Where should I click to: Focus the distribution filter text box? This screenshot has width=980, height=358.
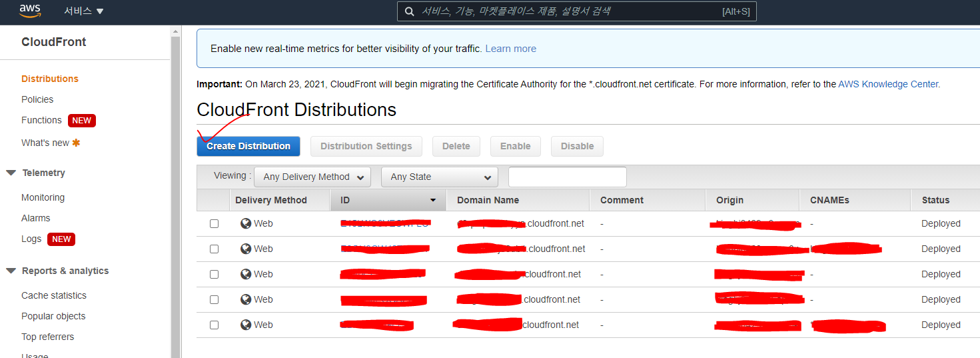click(x=568, y=177)
